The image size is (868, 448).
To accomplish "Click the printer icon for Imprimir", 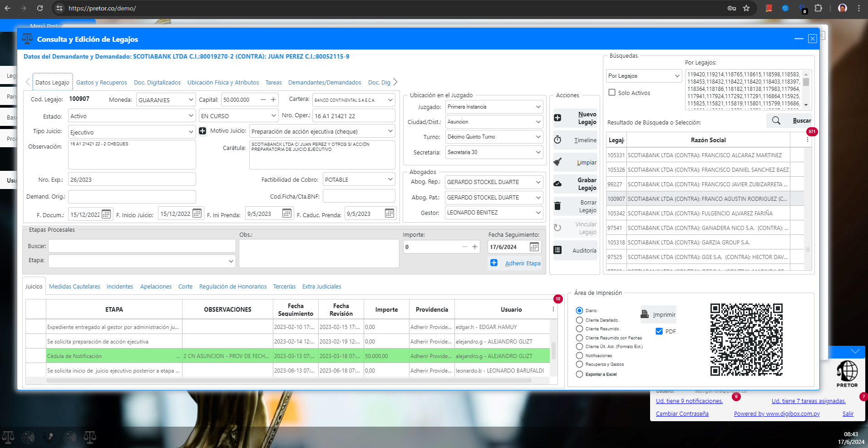I will point(645,314).
